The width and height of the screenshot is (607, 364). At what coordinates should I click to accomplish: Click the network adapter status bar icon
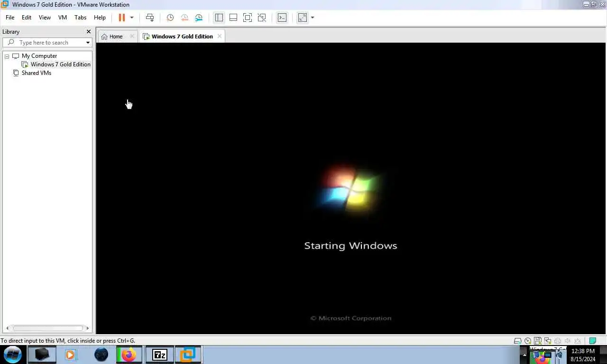[x=548, y=341]
